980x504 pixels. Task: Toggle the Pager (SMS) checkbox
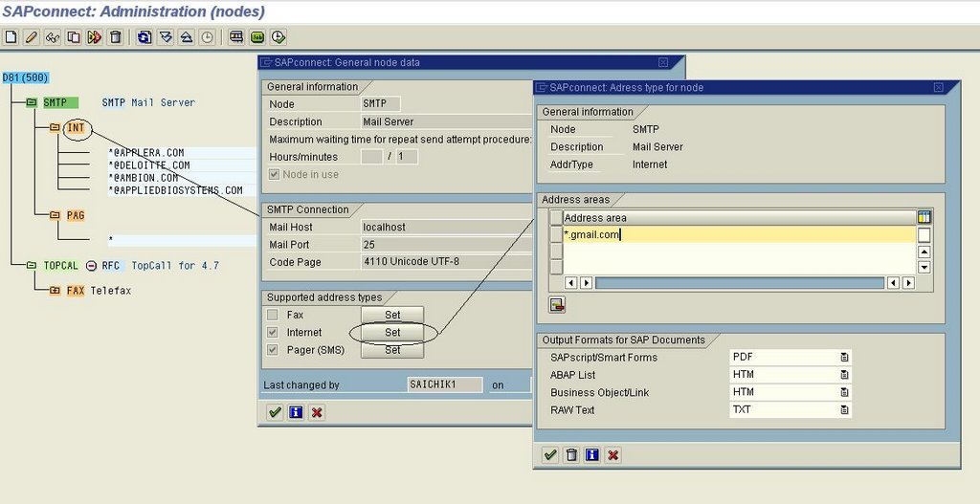273,350
